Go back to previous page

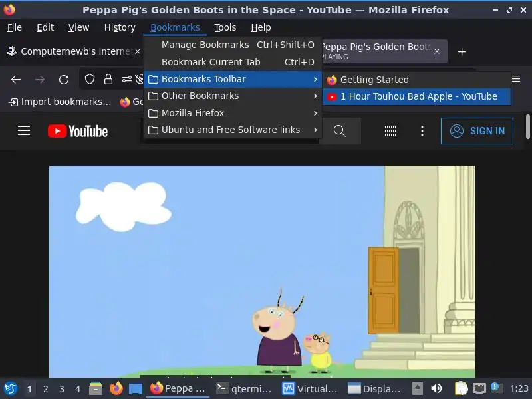click(x=15, y=80)
